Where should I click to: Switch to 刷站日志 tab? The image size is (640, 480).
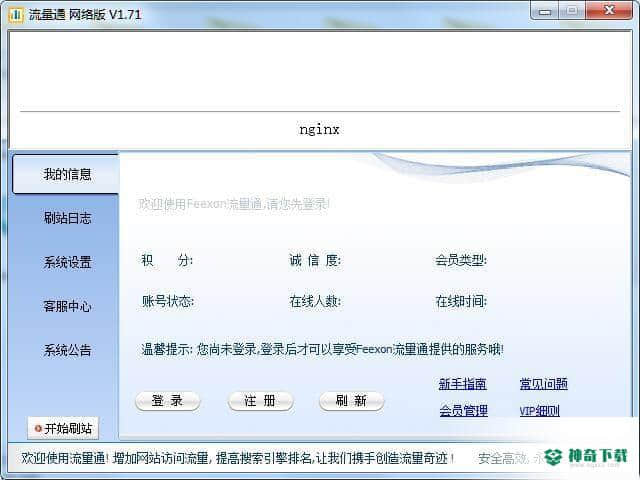[x=67, y=218]
